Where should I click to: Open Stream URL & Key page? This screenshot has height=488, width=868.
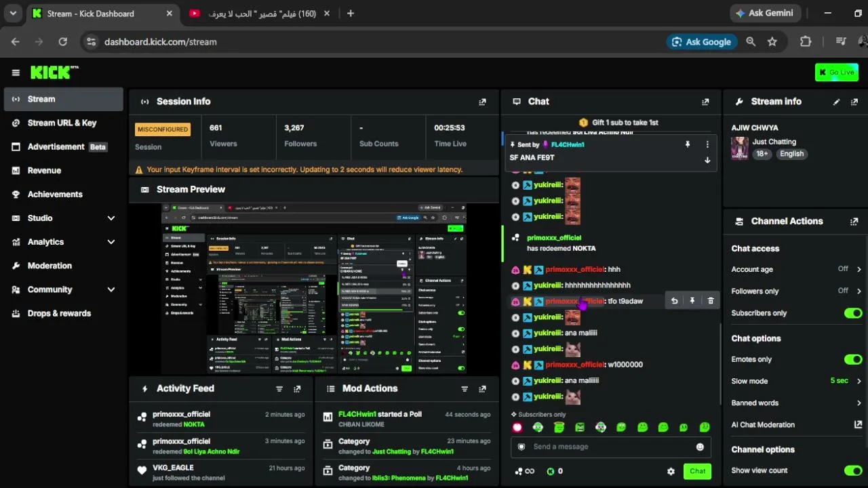[63, 123]
